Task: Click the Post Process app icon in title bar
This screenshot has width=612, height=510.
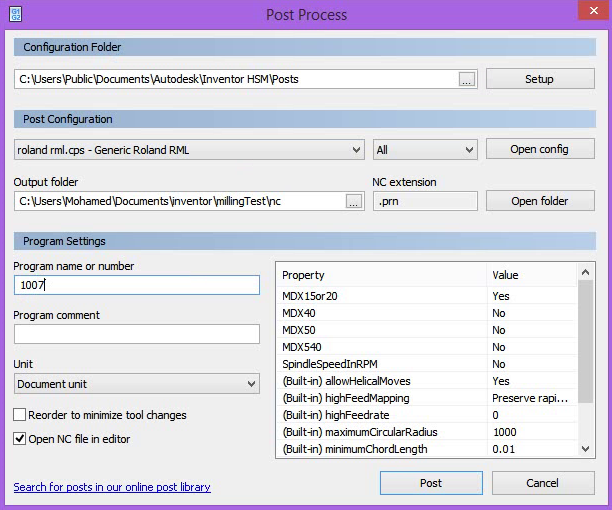Action: (15, 14)
